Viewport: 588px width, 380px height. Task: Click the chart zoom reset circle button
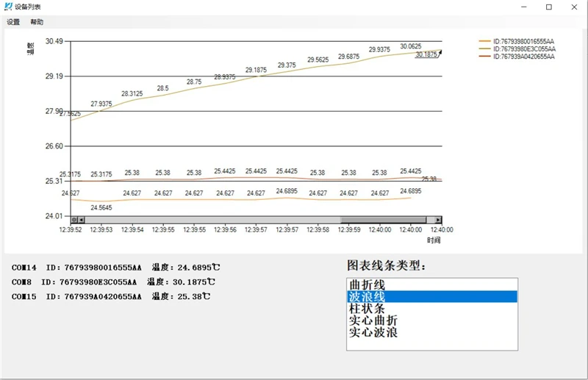(x=74, y=220)
